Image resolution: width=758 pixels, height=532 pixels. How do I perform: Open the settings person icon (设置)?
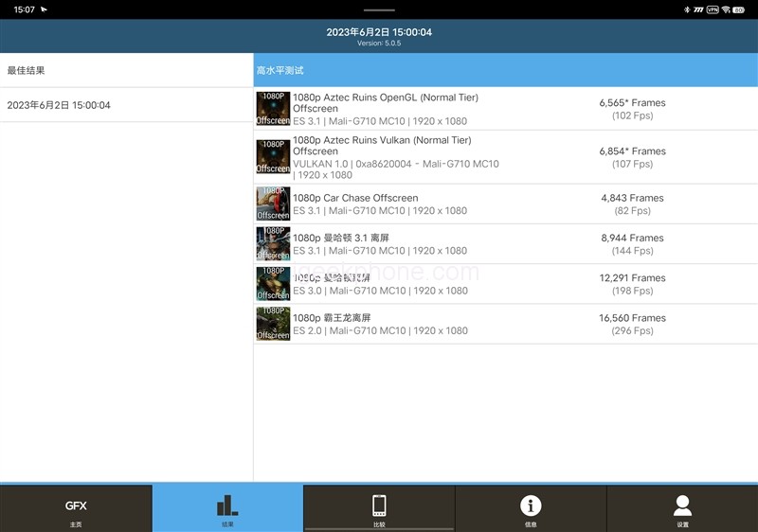(x=682, y=509)
